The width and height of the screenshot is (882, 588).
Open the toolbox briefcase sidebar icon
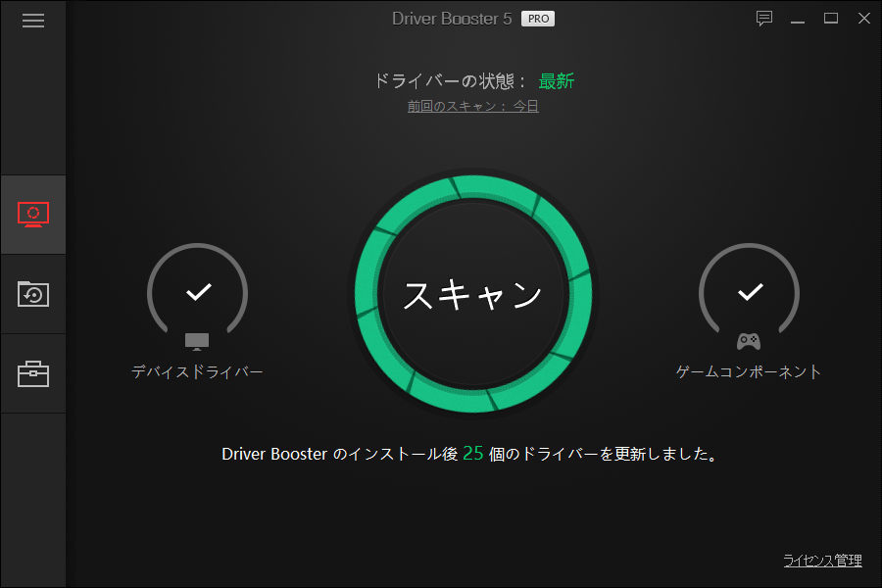click(33, 373)
